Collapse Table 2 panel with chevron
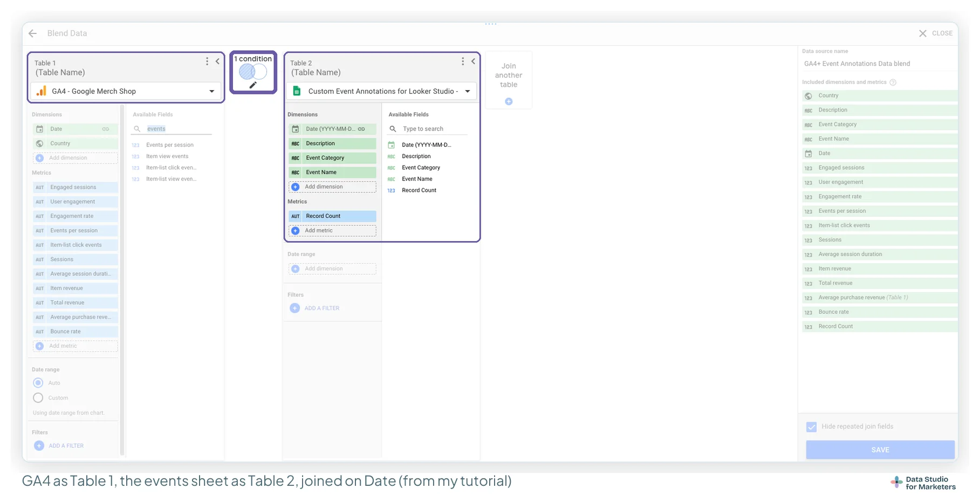Image resolution: width=980 pixels, height=502 pixels. 473,61
